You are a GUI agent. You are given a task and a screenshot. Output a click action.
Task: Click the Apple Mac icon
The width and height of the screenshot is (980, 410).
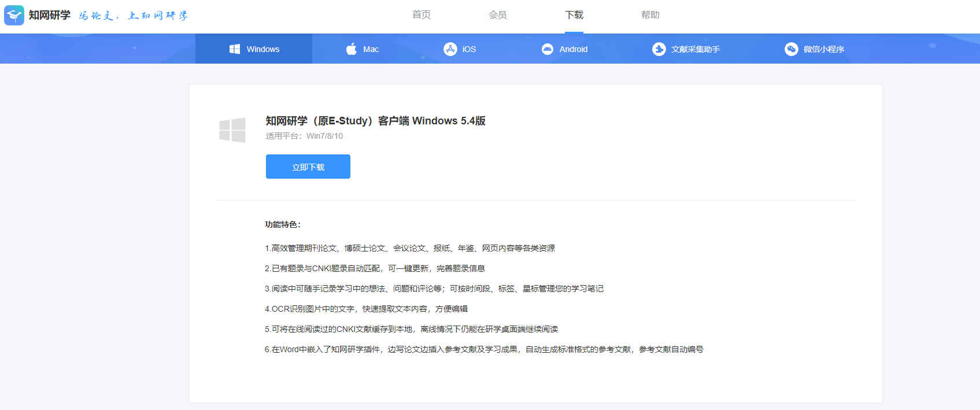[x=351, y=49]
